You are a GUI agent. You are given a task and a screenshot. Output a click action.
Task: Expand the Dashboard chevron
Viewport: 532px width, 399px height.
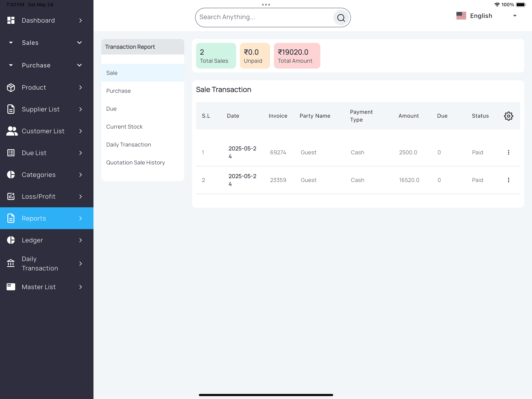point(81,20)
